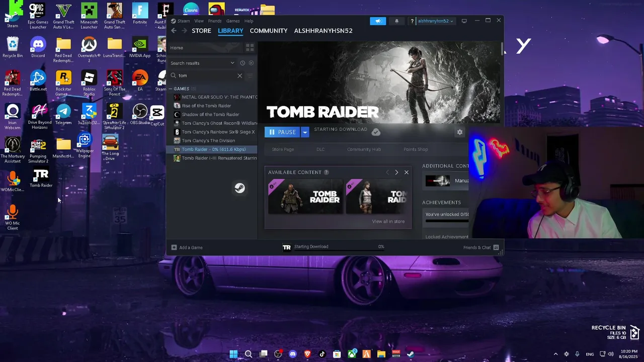The height and width of the screenshot is (362, 644).
Task: Open Community Hub link
Action: 364,149
